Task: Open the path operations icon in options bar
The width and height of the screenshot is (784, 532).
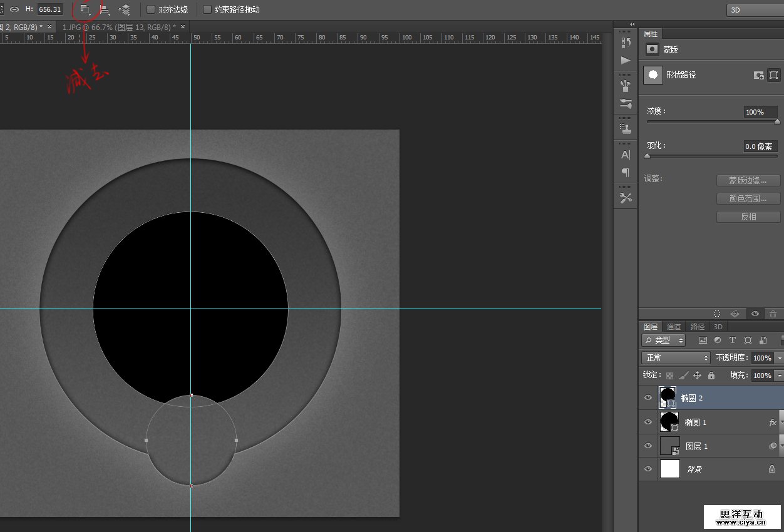Action: click(x=85, y=9)
